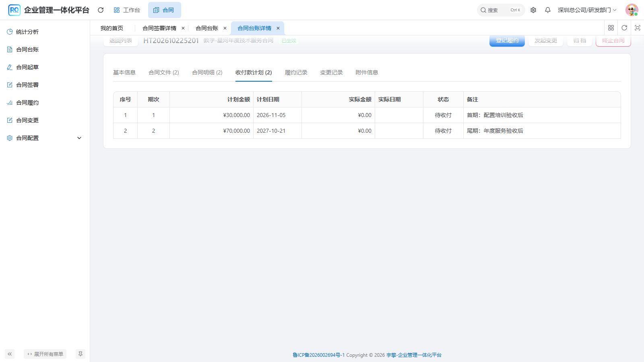644x362 pixels.
Task: Click the 登记履约 button
Action: tap(507, 41)
